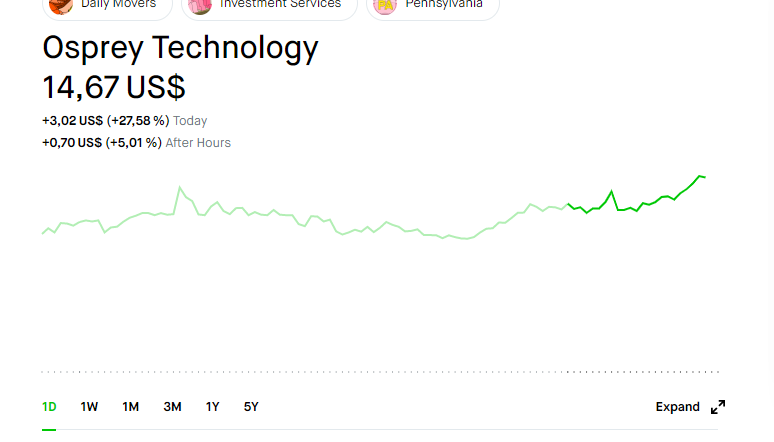Click the Expand chart button label
This screenshot has width=774, height=442.
click(677, 407)
